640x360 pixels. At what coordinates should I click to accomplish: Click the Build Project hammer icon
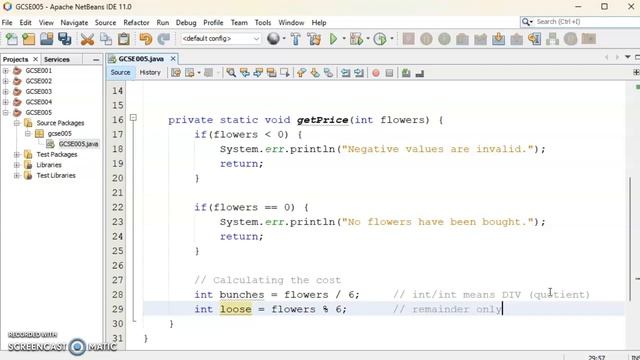pos(296,39)
